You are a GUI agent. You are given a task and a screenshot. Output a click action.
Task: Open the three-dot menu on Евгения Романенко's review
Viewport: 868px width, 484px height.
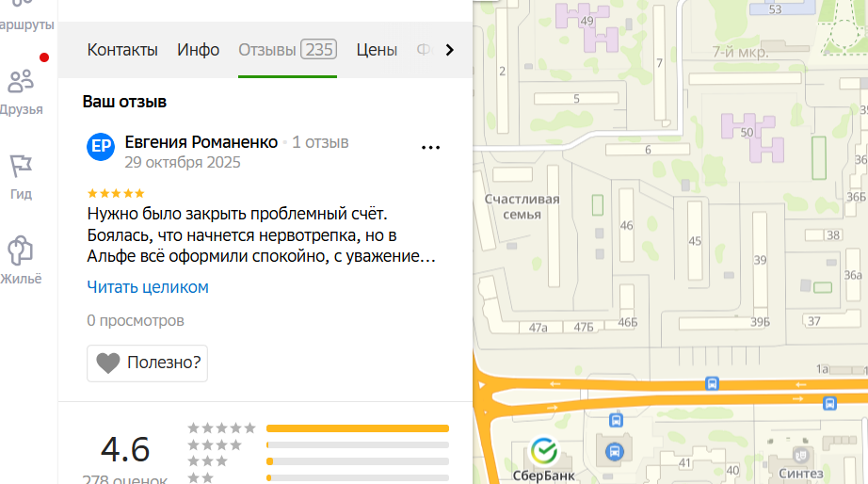(x=430, y=147)
